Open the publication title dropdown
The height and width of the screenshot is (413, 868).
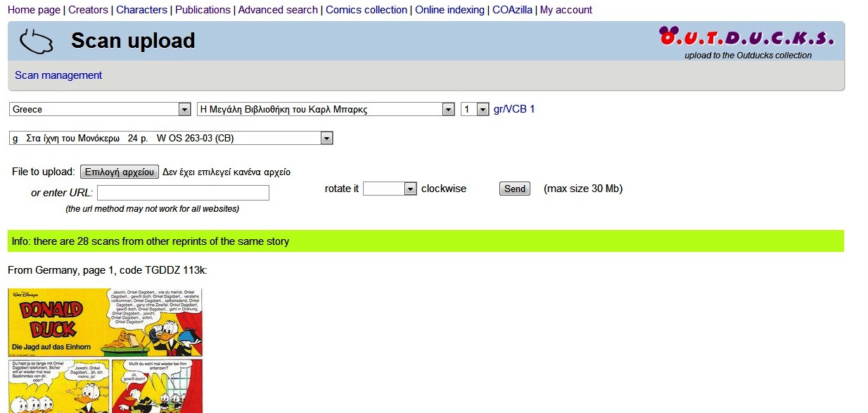(x=326, y=109)
